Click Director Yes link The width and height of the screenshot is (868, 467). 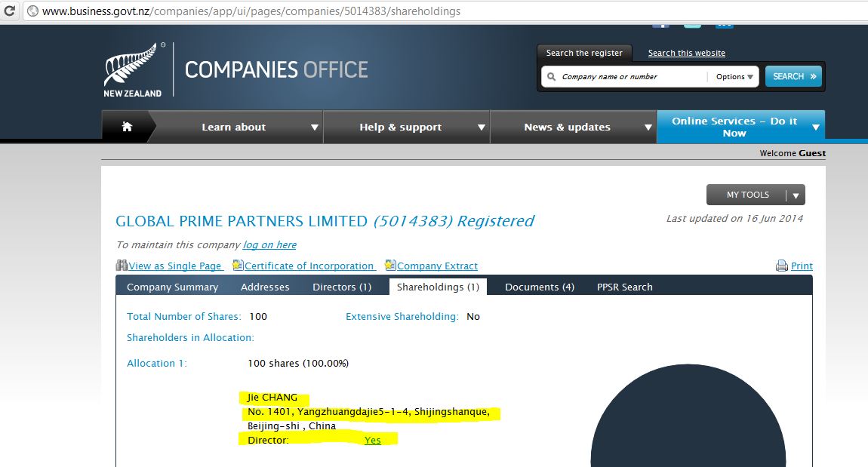(x=373, y=440)
